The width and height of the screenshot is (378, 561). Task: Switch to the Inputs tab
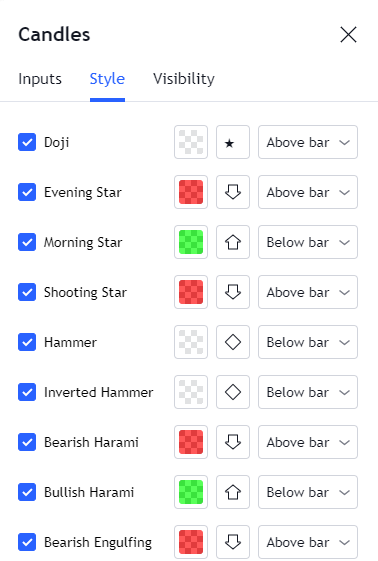coord(40,79)
